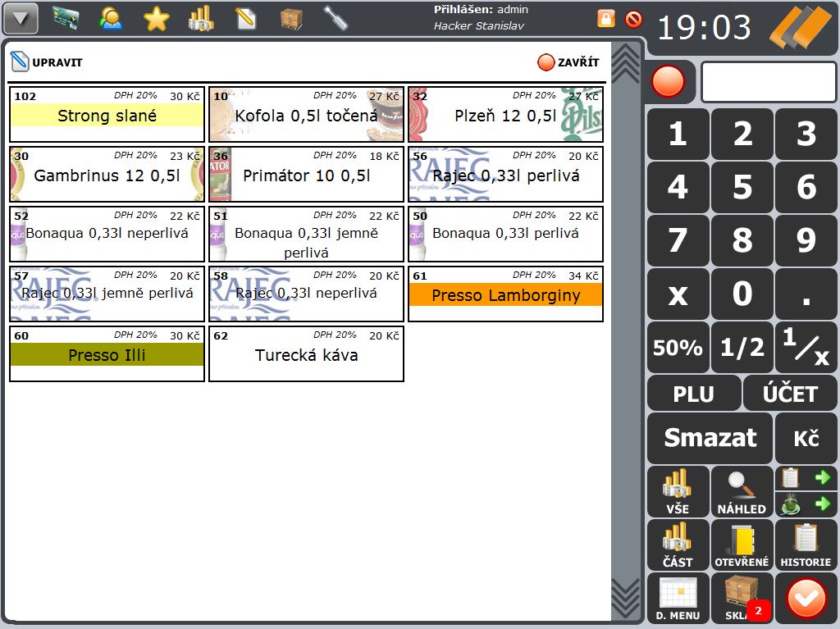The image size is (840, 629).
Task: Close the product panel with Zavřít
Action: [568, 62]
